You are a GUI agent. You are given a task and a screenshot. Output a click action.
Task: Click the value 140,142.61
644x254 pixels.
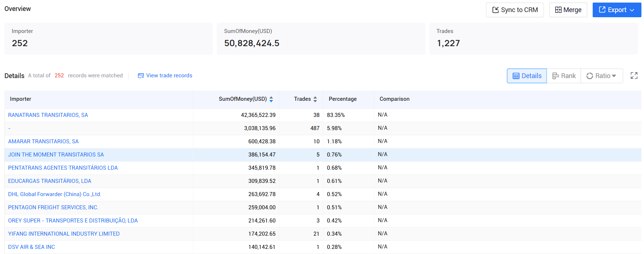tap(262, 247)
